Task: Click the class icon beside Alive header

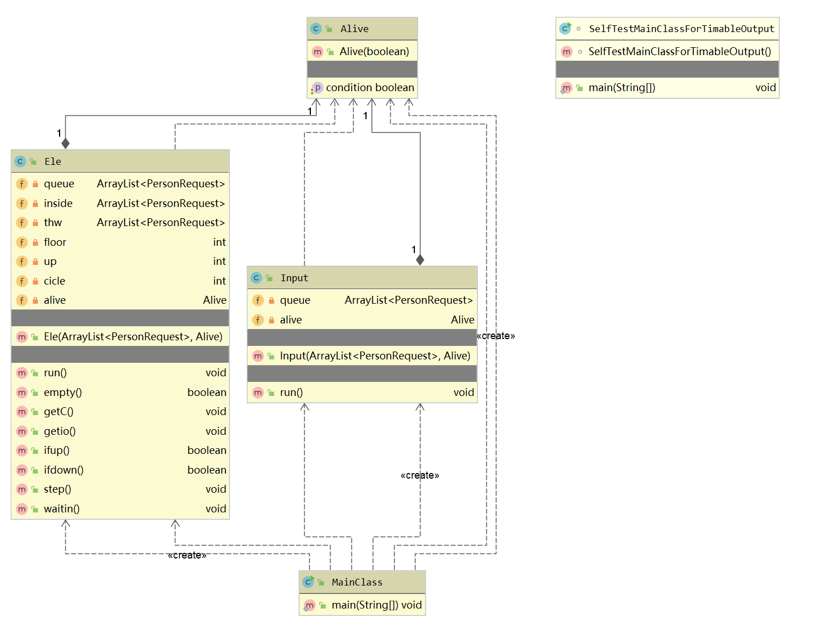Action: tap(316, 29)
